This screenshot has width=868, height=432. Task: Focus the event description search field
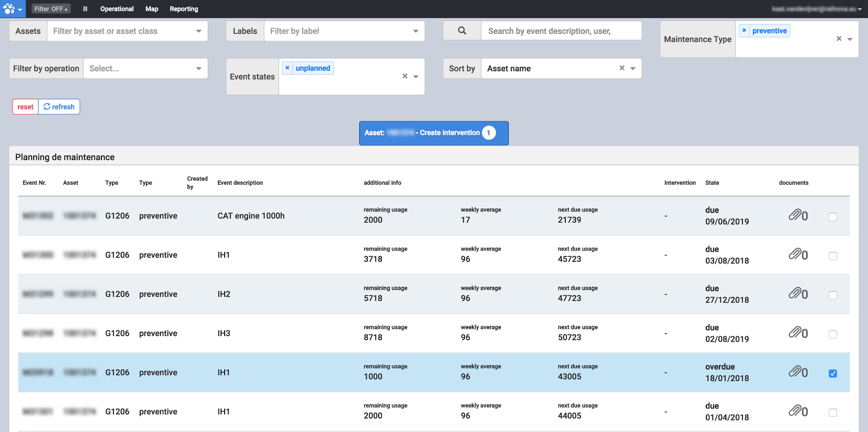[561, 31]
